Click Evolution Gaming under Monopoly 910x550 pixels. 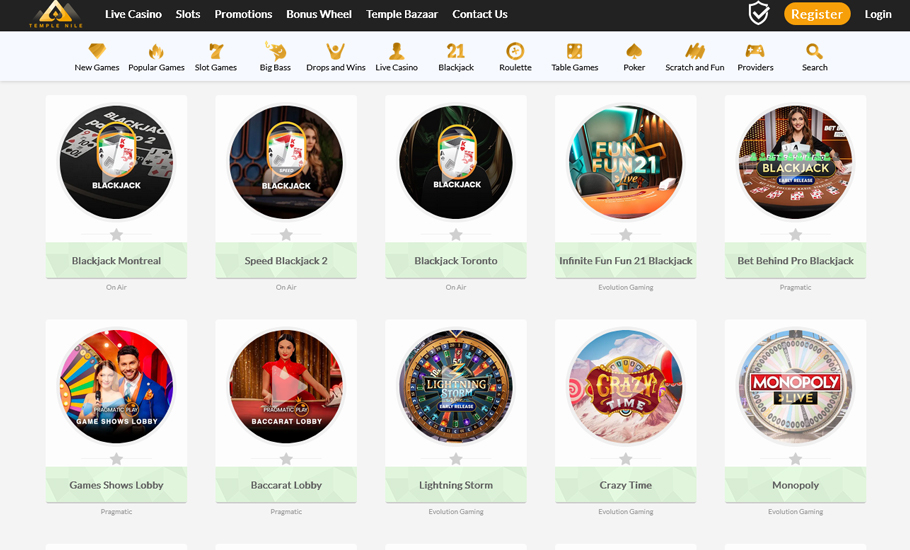[x=796, y=512]
